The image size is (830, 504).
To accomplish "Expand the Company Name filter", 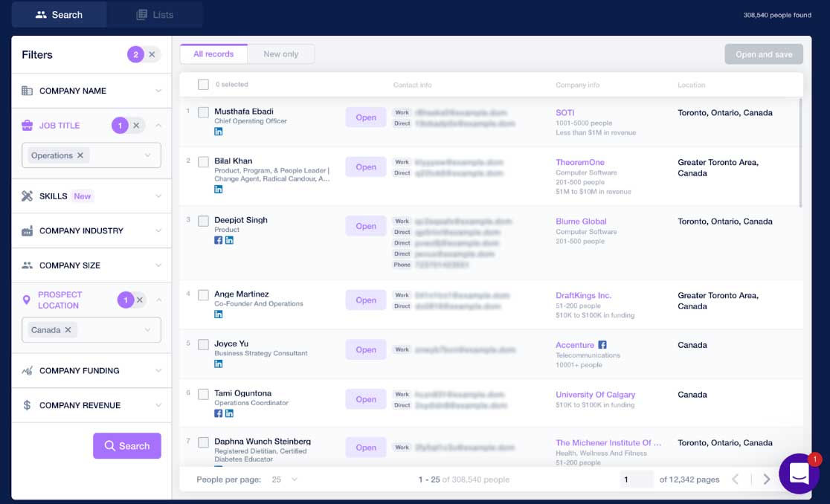I will (x=91, y=91).
